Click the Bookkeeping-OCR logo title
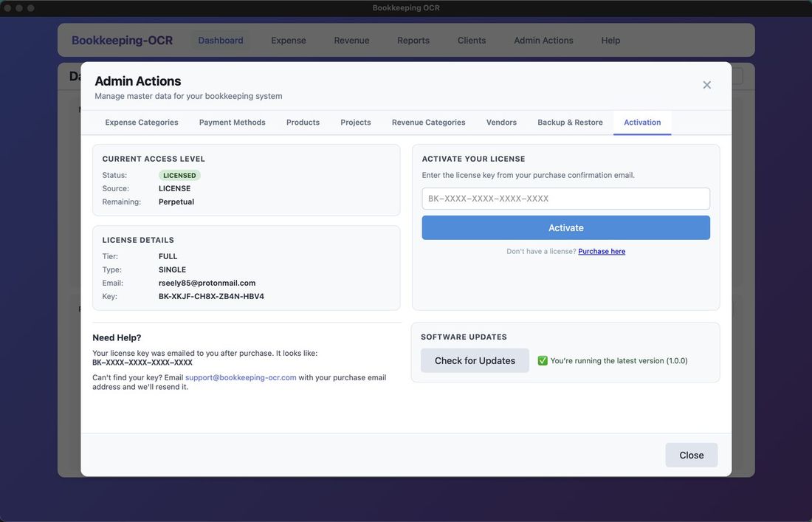Screen dimensions: 812x522 (122, 41)
